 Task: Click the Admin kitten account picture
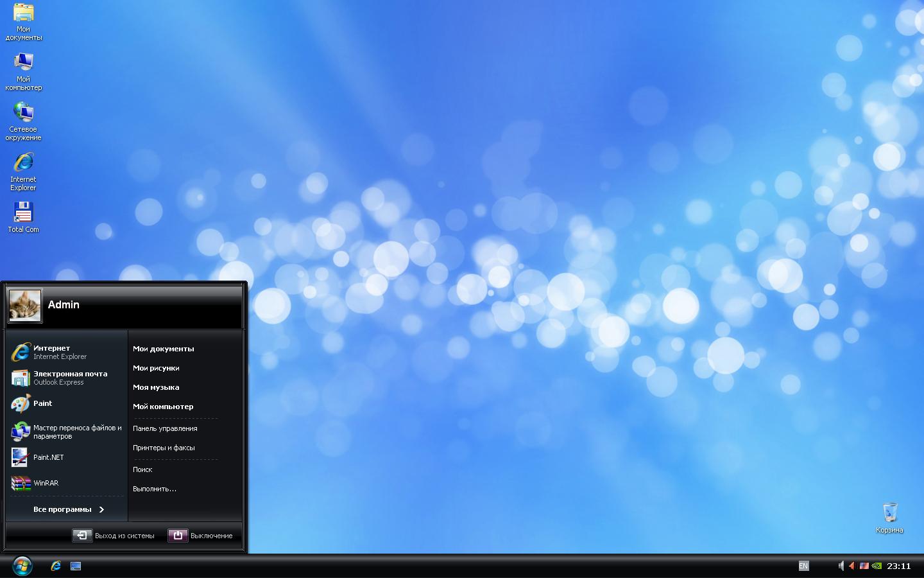25,305
